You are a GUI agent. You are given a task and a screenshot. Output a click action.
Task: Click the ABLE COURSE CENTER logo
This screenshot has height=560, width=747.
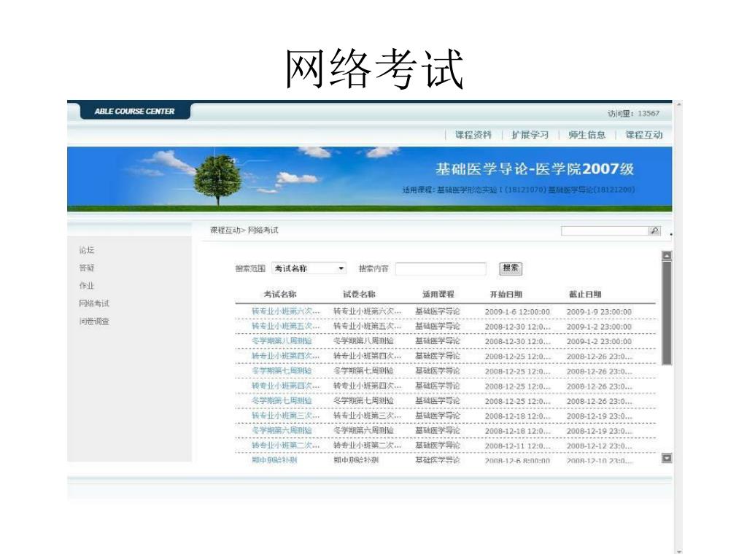(x=135, y=112)
